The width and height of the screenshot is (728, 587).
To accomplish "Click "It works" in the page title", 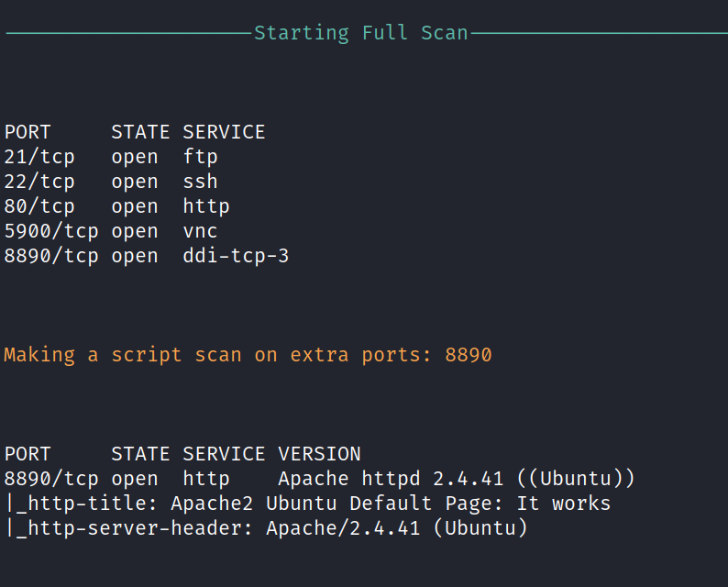I will pyautogui.click(x=563, y=504).
